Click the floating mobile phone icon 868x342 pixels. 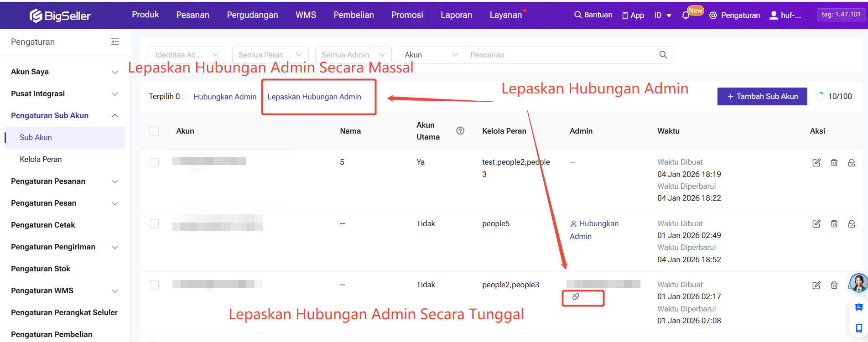tap(859, 328)
